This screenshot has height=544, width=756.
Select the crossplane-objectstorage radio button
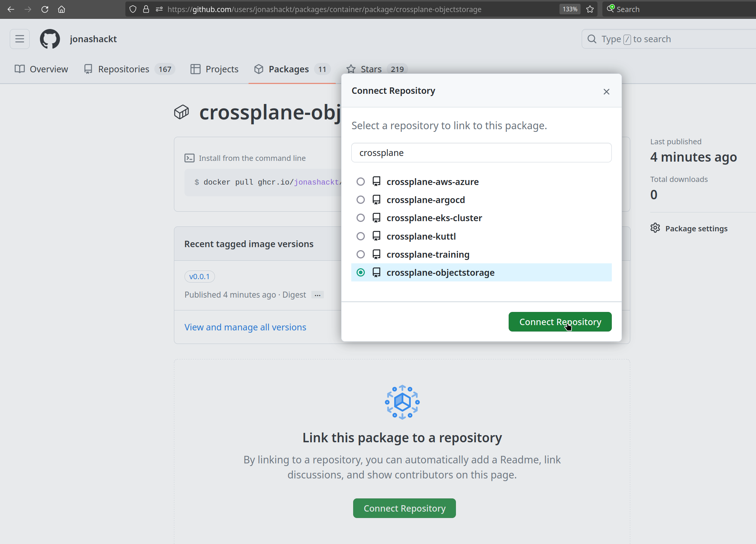click(361, 272)
